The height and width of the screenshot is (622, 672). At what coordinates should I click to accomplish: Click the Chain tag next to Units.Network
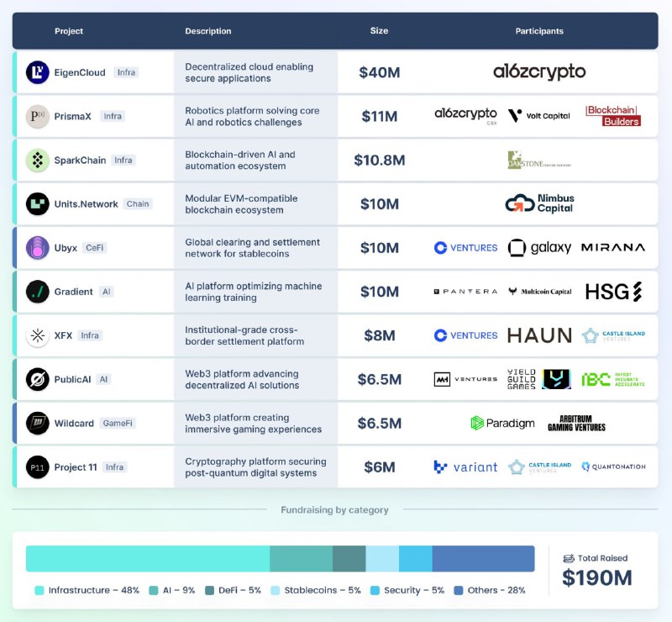138,203
